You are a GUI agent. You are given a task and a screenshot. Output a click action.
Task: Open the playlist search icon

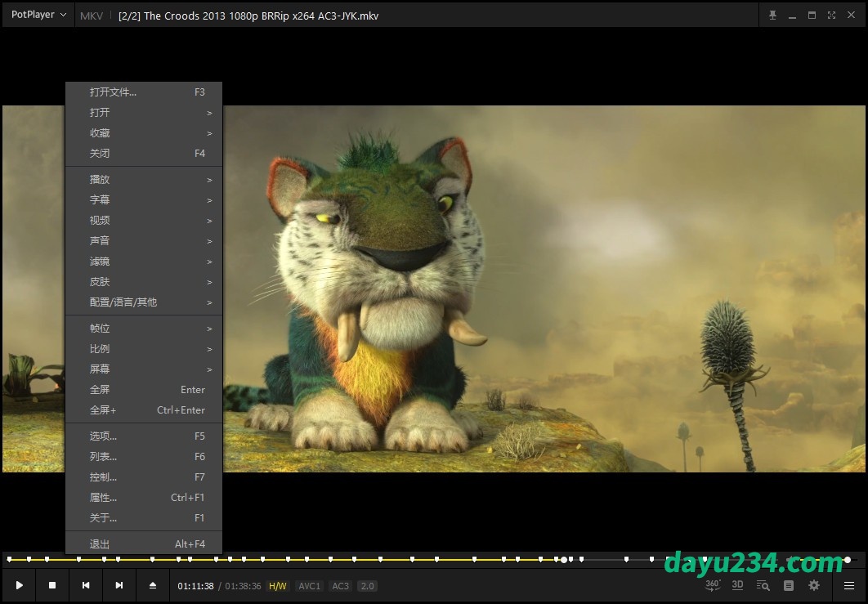pos(763,585)
